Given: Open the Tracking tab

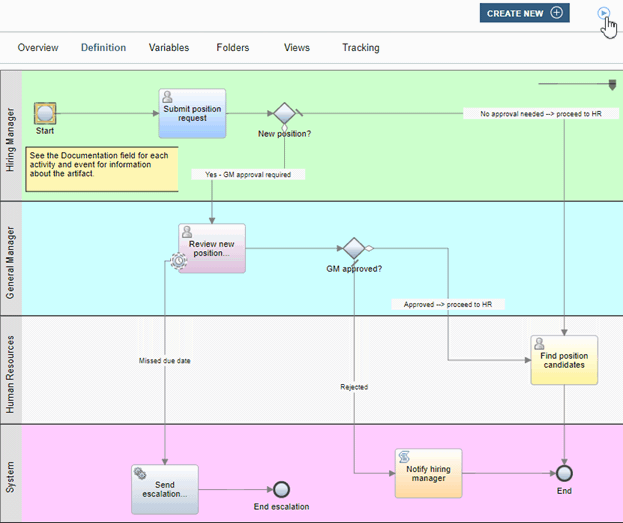Looking at the screenshot, I should click(361, 48).
